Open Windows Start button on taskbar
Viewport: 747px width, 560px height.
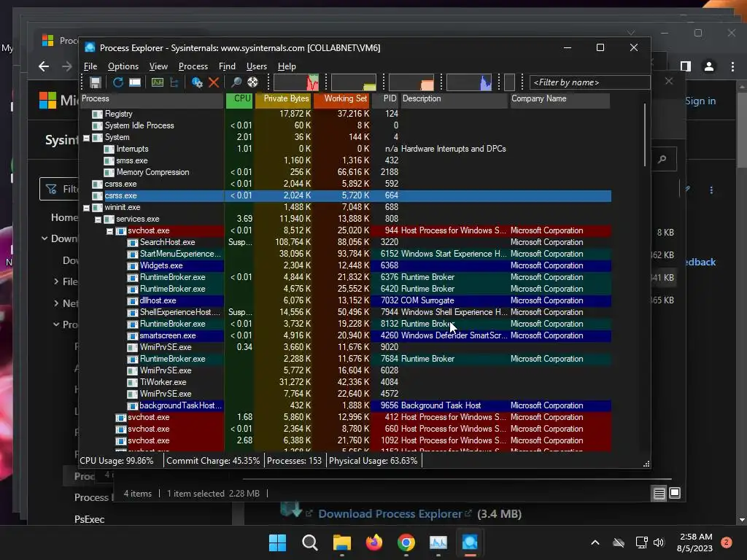[x=277, y=542]
